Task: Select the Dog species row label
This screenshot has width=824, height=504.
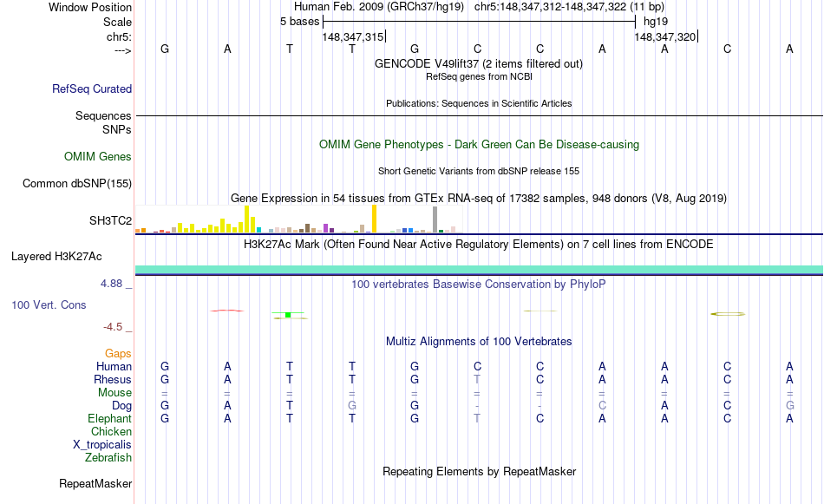Action: coord(121,406)
